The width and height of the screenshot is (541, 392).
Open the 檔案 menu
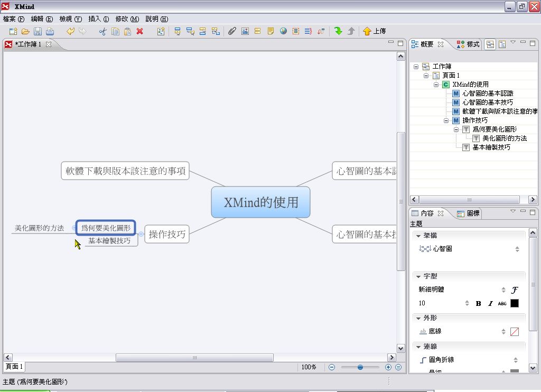tap(14, 19)
